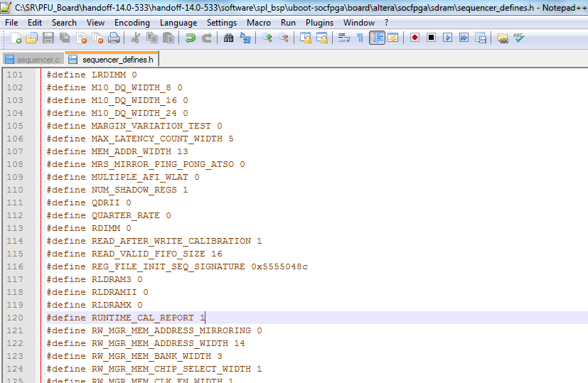The width and height of the screenshot is (588, 383).
Task: Switch to the sequencer.c tab
Action: coord(33,59)
